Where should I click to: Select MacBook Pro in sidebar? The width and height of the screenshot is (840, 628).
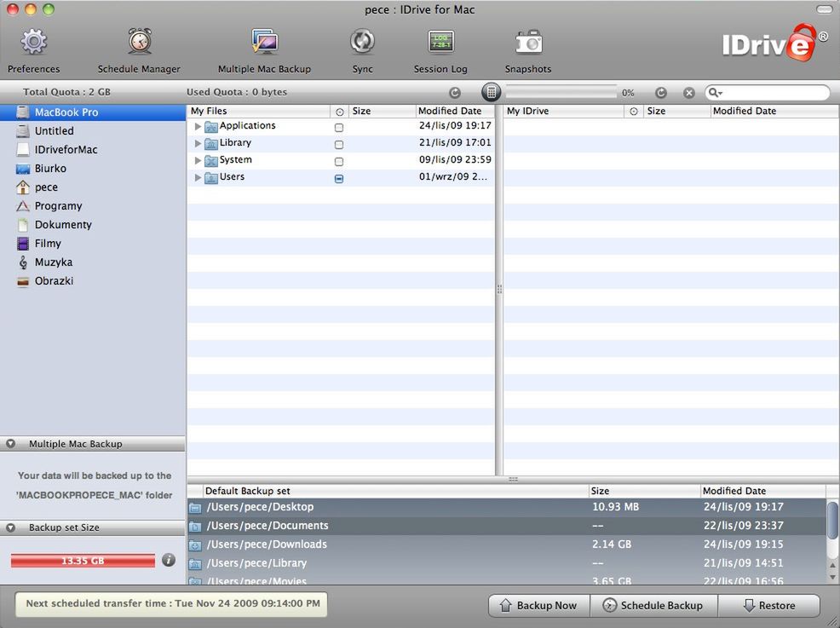pos(93,112)
